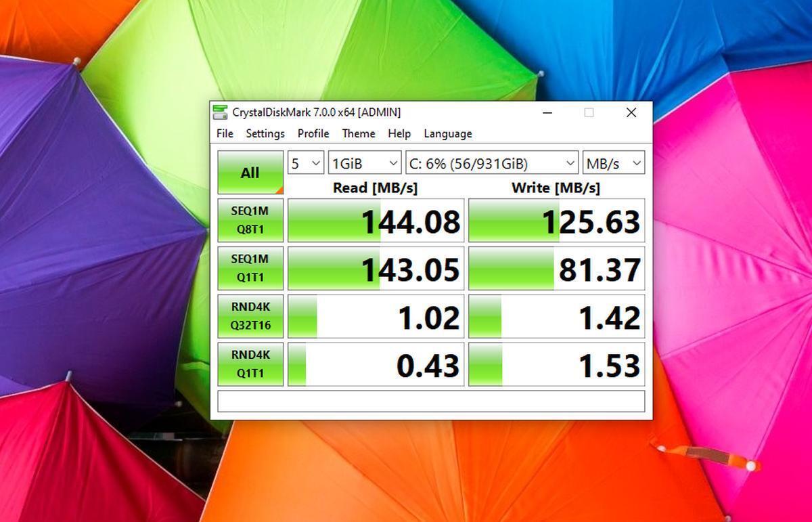This screenshot has height=522, width=812.
Task: Click the 144.08 sequential read result
Action: (376, 221)
